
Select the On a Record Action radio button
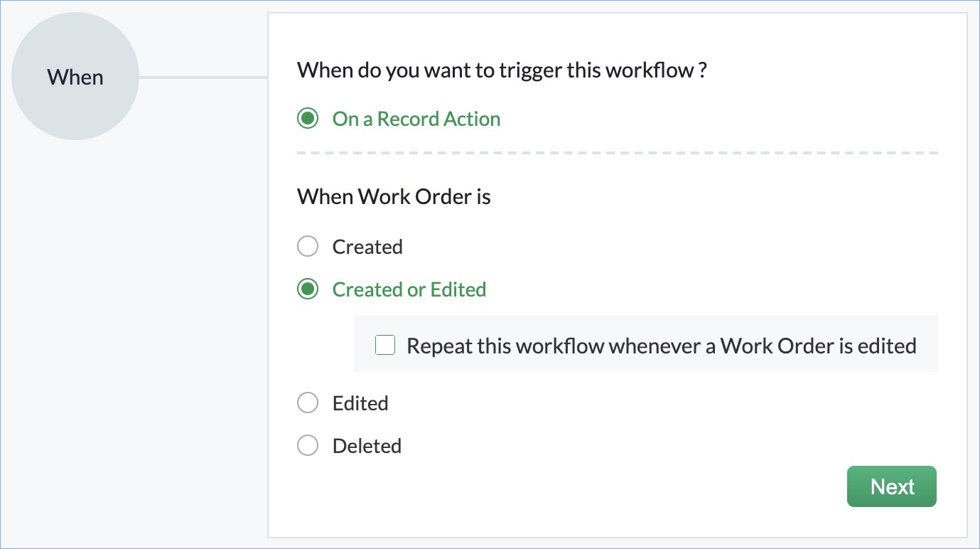(x=308, y=119)
